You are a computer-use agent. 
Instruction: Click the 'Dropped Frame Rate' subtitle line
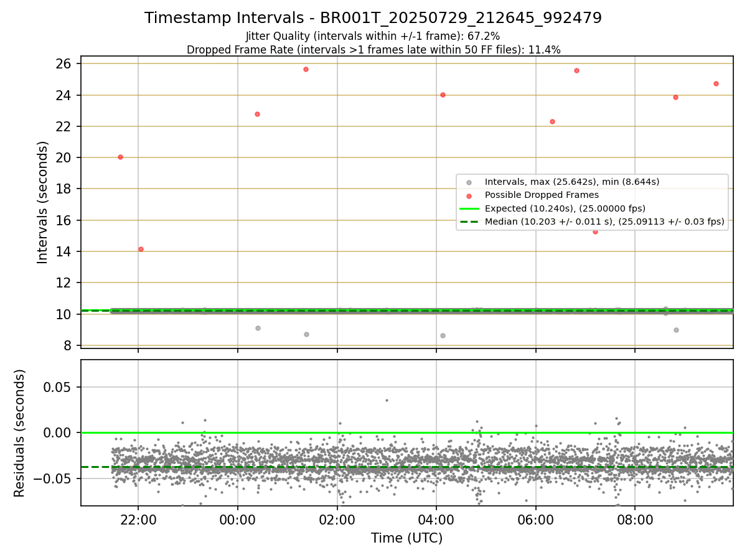[374, 50]
